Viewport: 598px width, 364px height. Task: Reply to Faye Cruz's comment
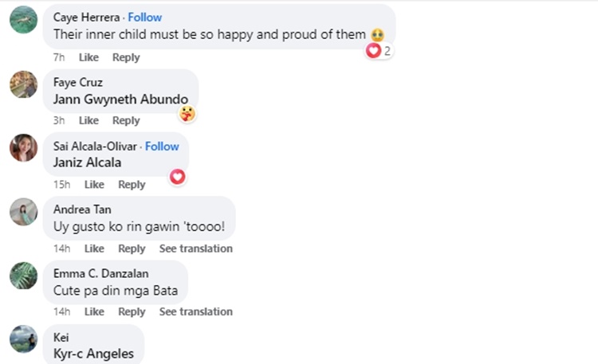pyautogui.click(x=126, y=120)
